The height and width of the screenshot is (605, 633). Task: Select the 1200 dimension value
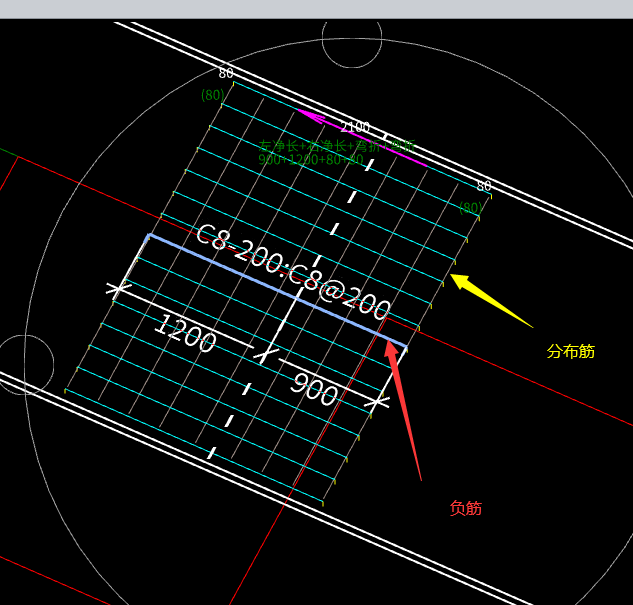185,334
